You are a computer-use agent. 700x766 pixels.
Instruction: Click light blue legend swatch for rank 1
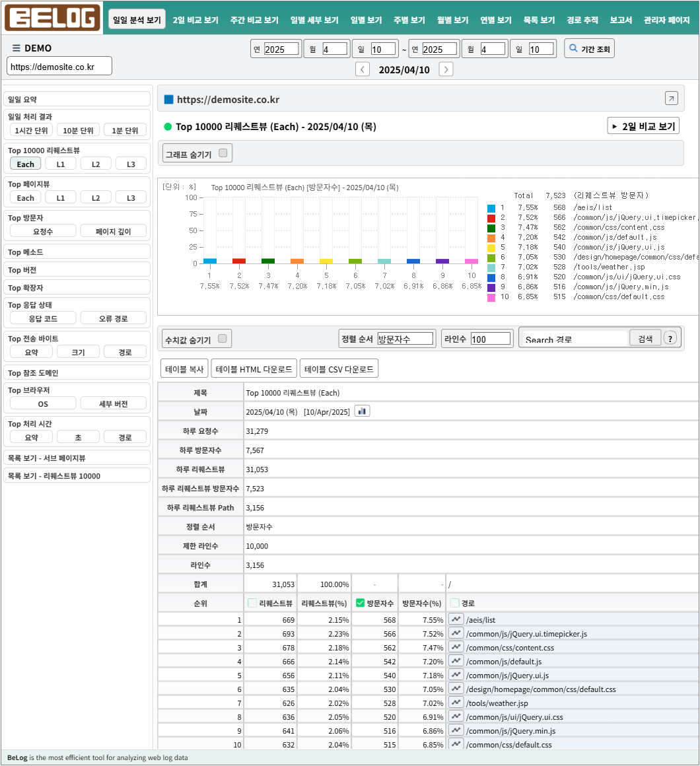pos(491,208)
